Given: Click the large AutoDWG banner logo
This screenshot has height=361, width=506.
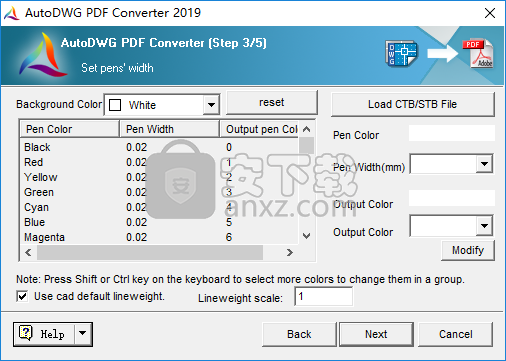Looking at the screenshot, I should tap(42, 55).
